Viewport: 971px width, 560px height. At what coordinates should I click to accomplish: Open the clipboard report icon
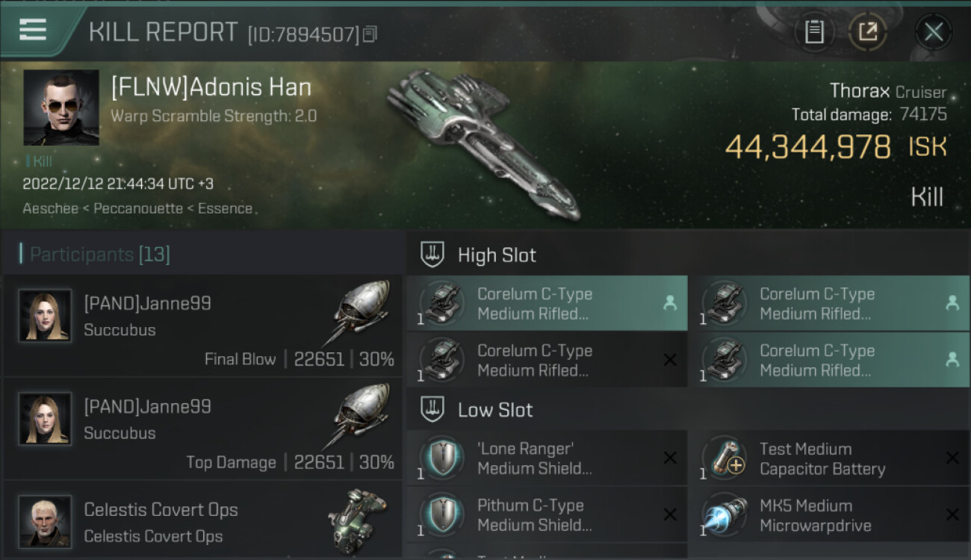(814, 32)
